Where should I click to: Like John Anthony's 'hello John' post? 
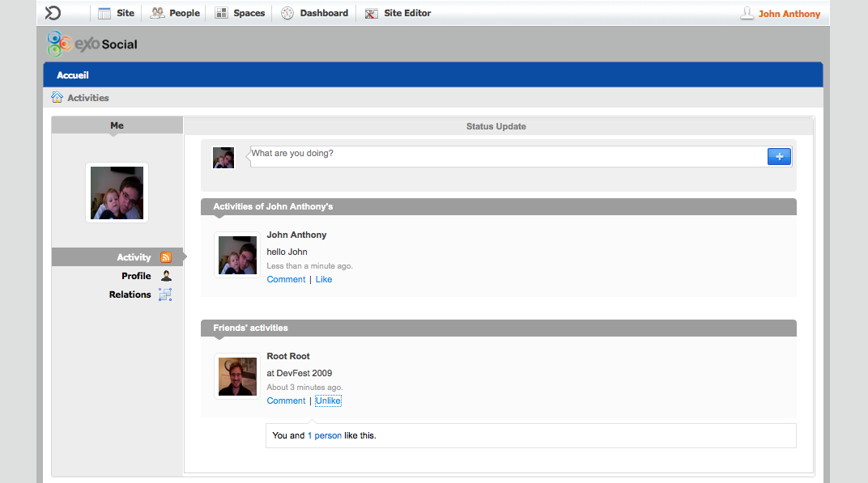pyautogui.click(x=324, y=280)
